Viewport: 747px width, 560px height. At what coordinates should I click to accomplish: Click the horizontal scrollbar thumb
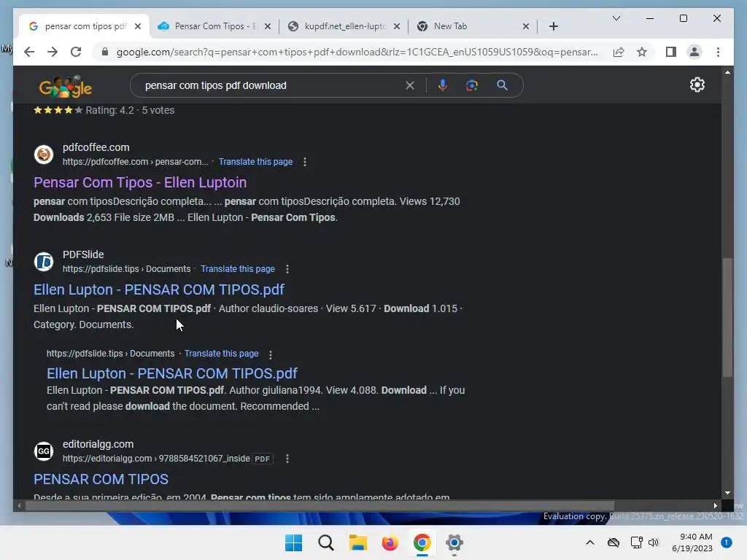point(320,506)
